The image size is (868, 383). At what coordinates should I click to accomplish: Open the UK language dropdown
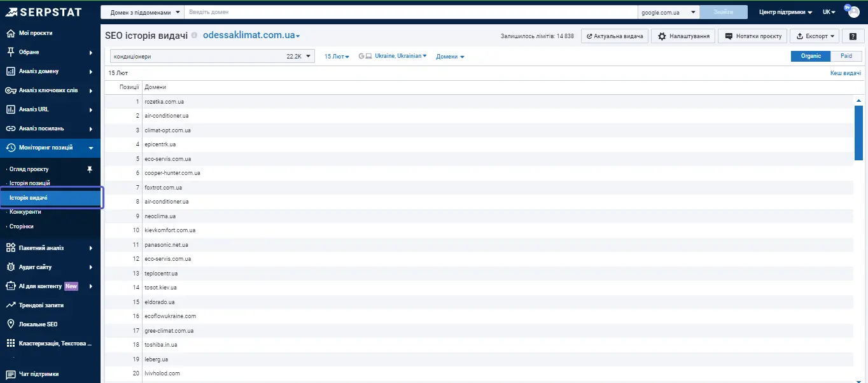pyautogui.click(x=829, y=12)
